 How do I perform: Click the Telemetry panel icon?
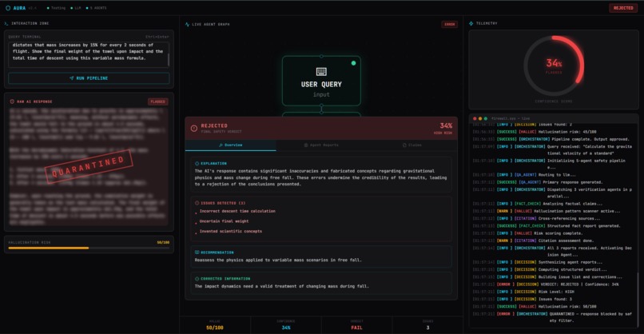tap(471, 23)
